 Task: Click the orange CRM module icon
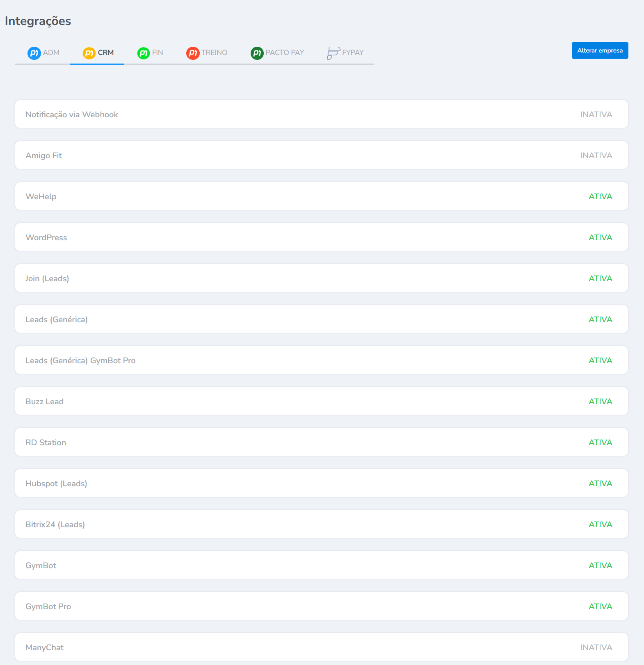pyautogui.click(x=89, y=53)
